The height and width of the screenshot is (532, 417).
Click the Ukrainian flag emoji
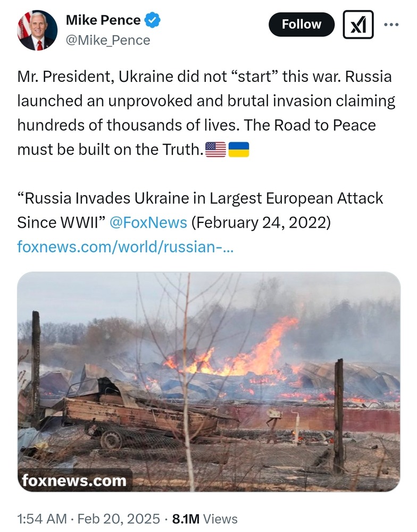[x=238, y=150]
